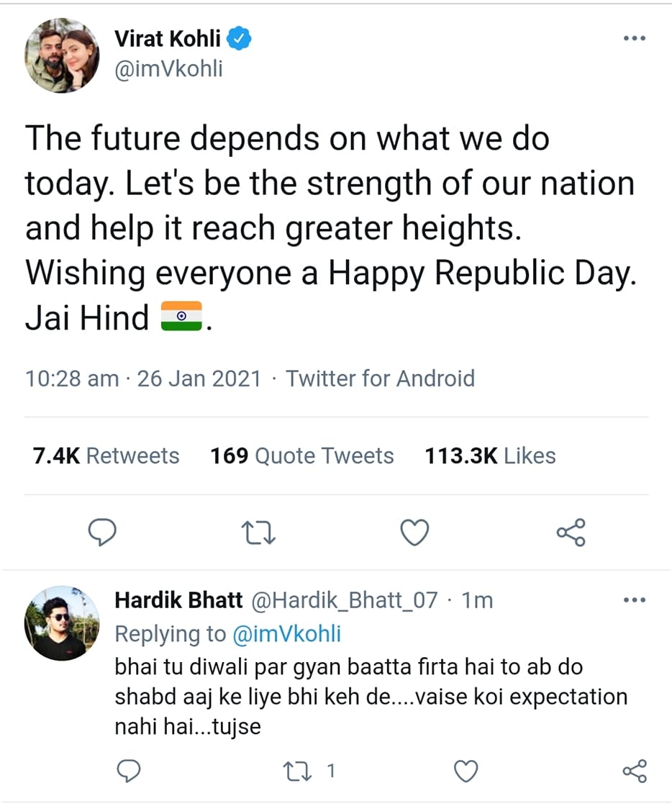This screenshot has height=806, width=672.
Task: Click the @imVkohli mention in reply
Action: 288,633
